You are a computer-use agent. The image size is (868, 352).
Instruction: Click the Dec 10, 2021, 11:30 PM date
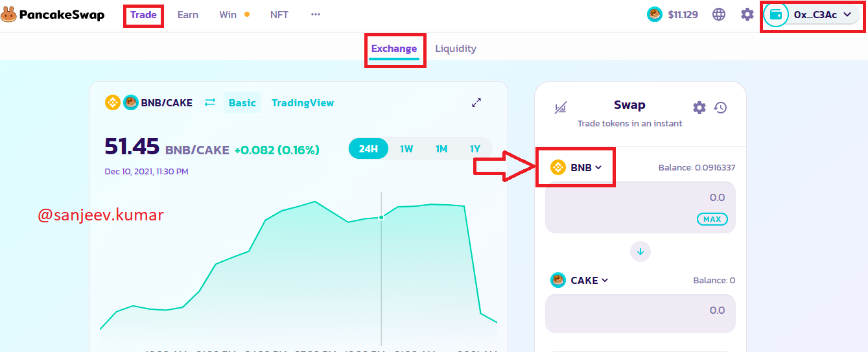147,172
